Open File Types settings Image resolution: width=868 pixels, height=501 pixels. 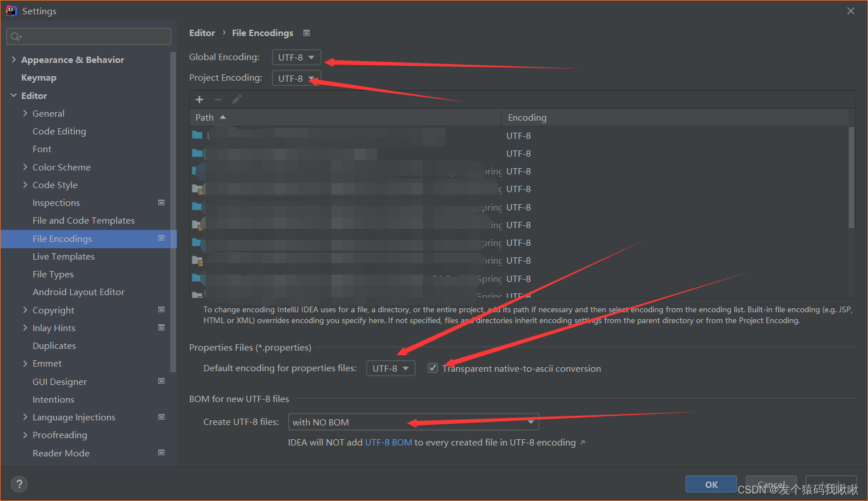pyautogui.click(x=53, y=274)
